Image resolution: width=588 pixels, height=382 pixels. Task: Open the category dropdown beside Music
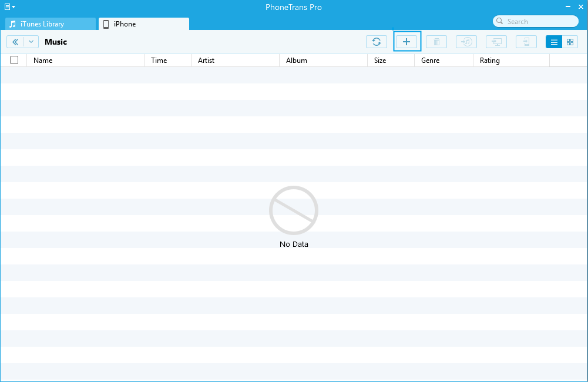pyautogui.click(x=31, y=42)
